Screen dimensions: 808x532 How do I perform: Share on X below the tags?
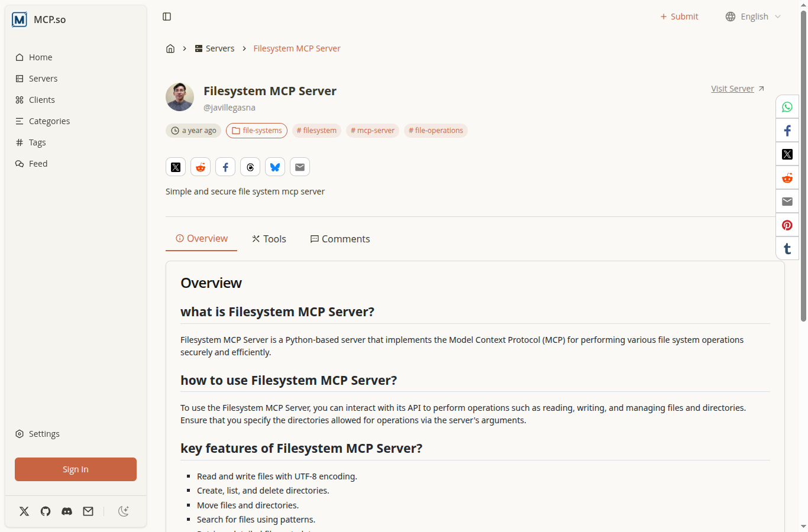[176, 167]
